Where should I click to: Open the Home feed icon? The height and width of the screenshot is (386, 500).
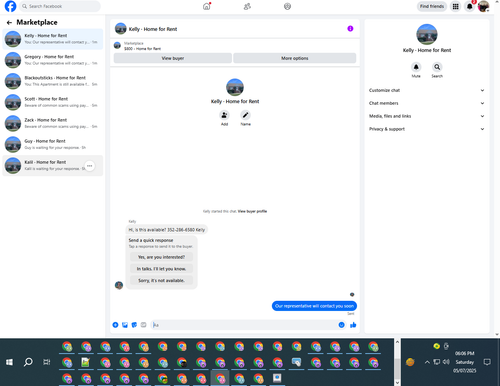point(207,6)
